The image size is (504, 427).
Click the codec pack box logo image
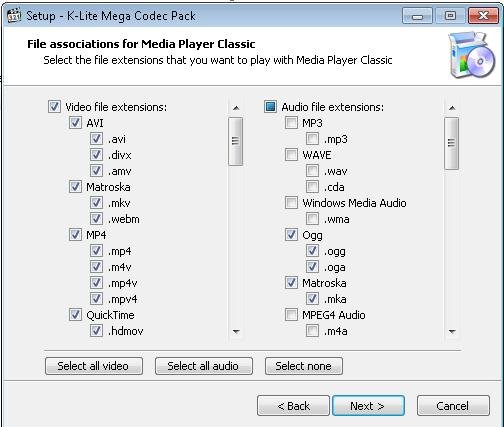472,55
